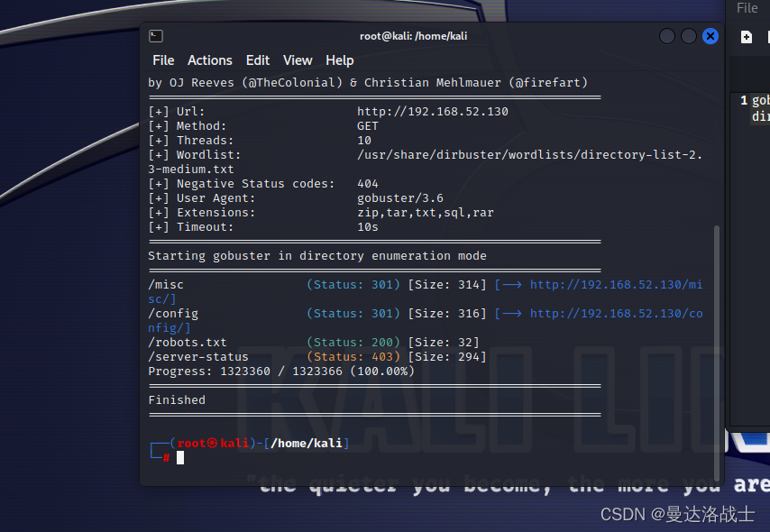
Task: Click the terminal vertical scrollbar
Action: pos(717,353)
